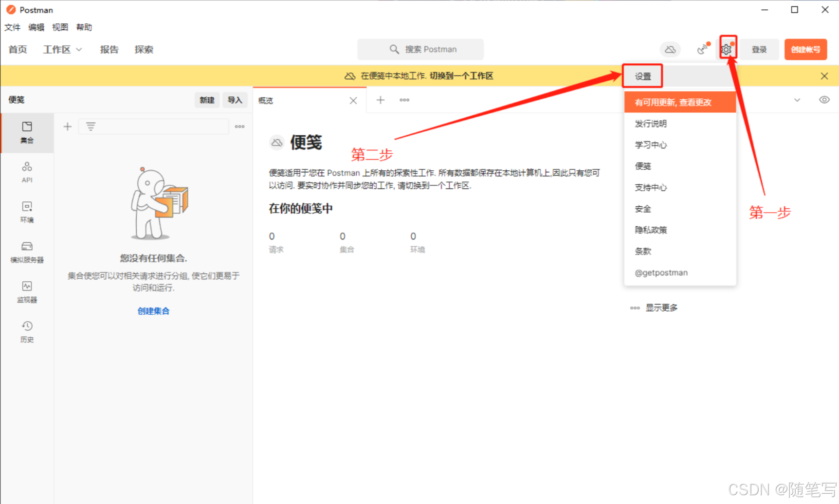
Task: Click the 导入 button
Action: click(x=235, y=100)
